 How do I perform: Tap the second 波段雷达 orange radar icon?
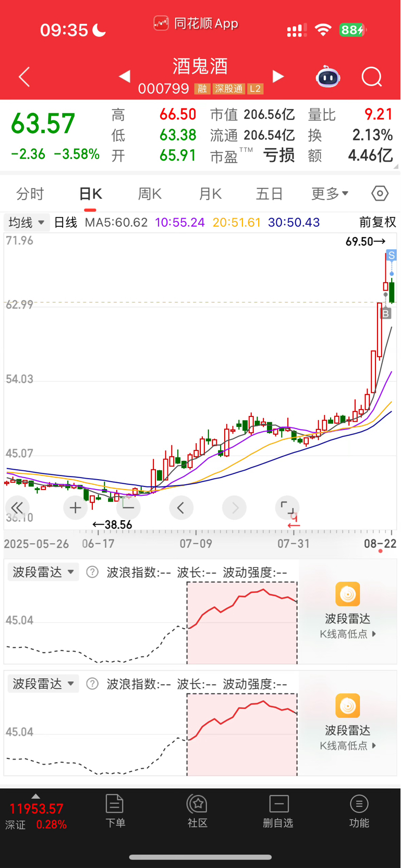point(348,705)
